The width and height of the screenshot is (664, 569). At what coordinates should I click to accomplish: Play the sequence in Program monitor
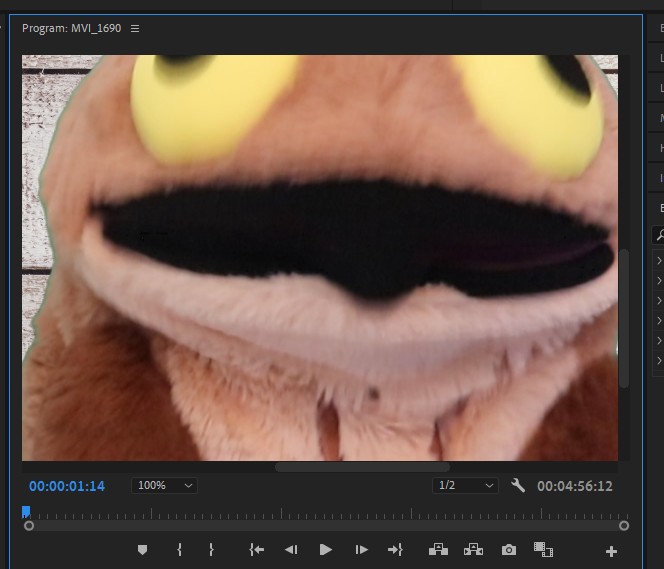[325, 550]
